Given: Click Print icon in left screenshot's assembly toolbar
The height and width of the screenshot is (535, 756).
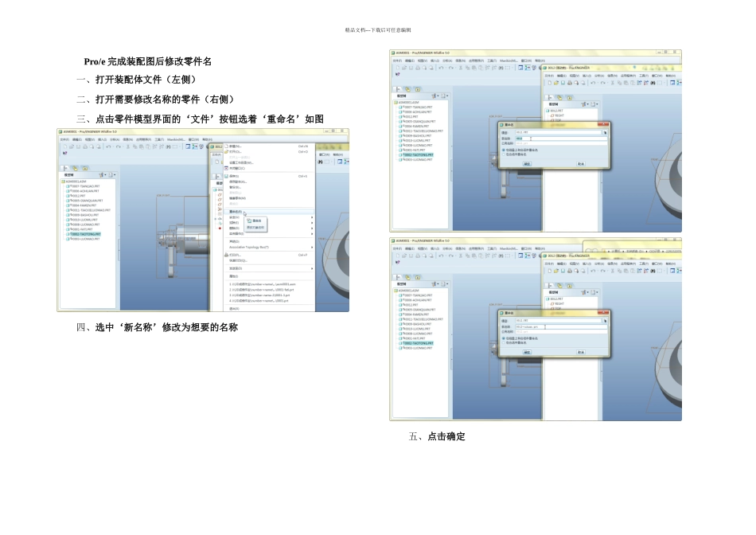Looking at the screenshot, I should tap(85, 146).
